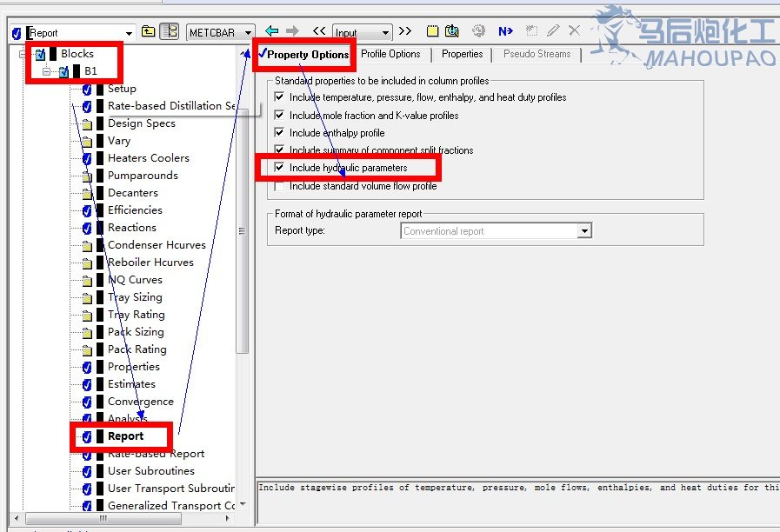Enable Include standard volume flow profile
Viewport: 780px width, 532px height.
click(x=279, y=185)
